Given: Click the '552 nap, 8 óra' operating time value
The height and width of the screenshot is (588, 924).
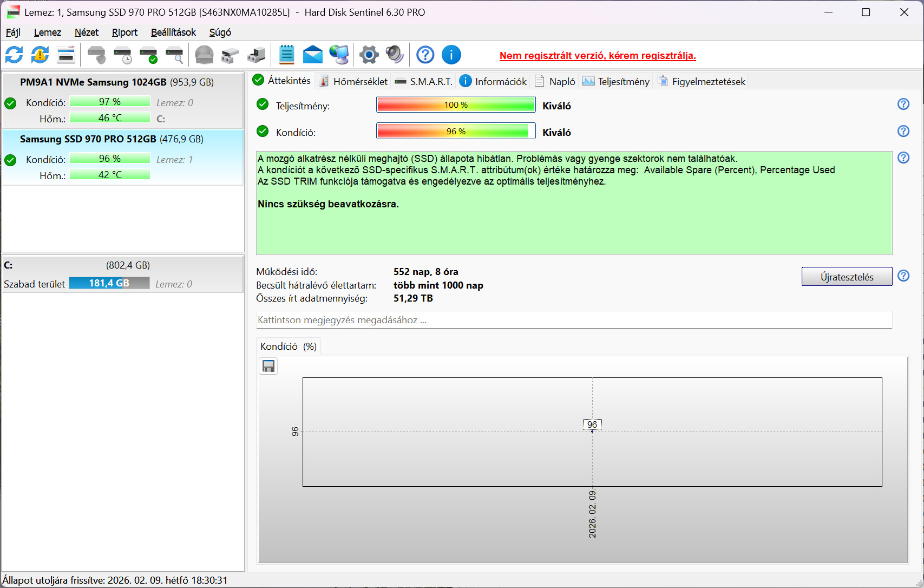Looking at the screenshot, I should (426, 272).
